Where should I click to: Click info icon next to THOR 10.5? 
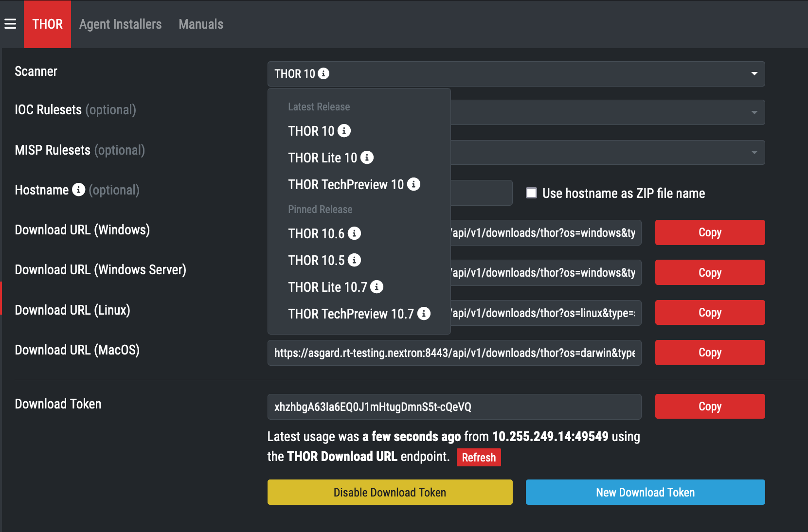pos(354,260)
